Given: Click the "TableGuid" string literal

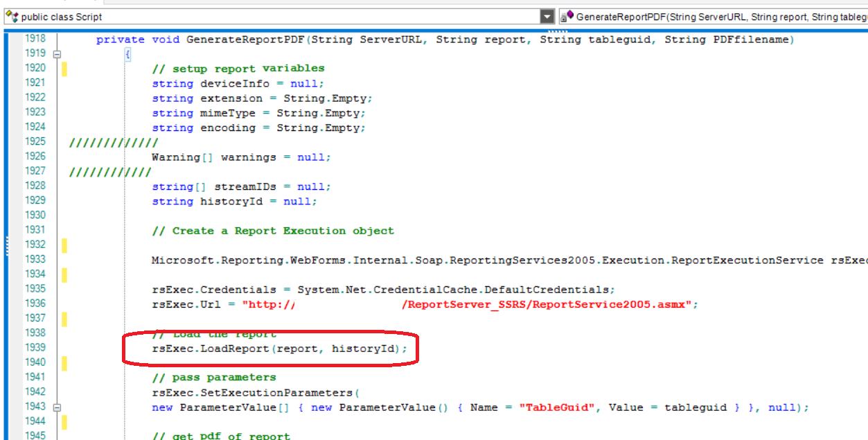Looking at the screenshot, I should tap(557, 407).
